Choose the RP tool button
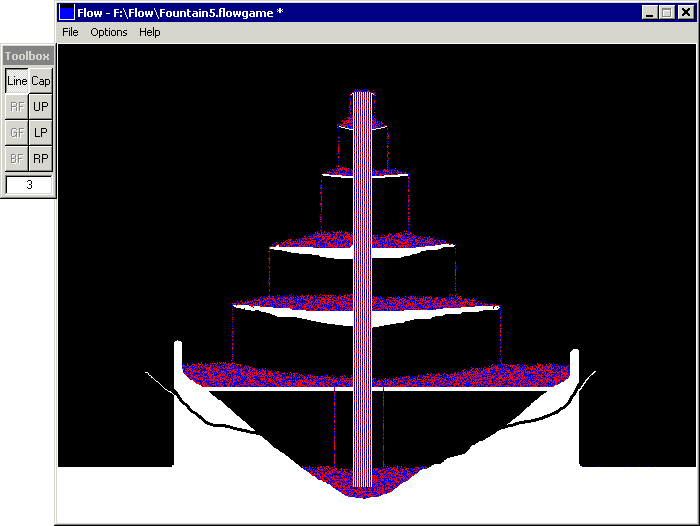Image resolution: width=700 pixels, height=526 pixels. point(41,159)
